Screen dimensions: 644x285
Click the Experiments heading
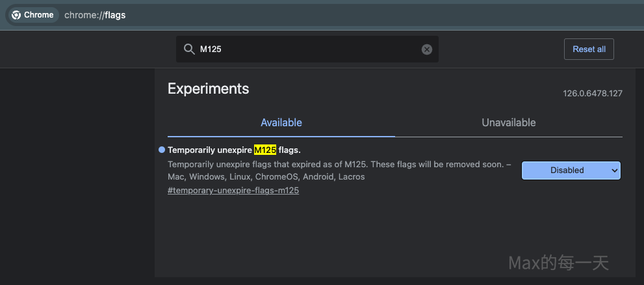(208, 88)
